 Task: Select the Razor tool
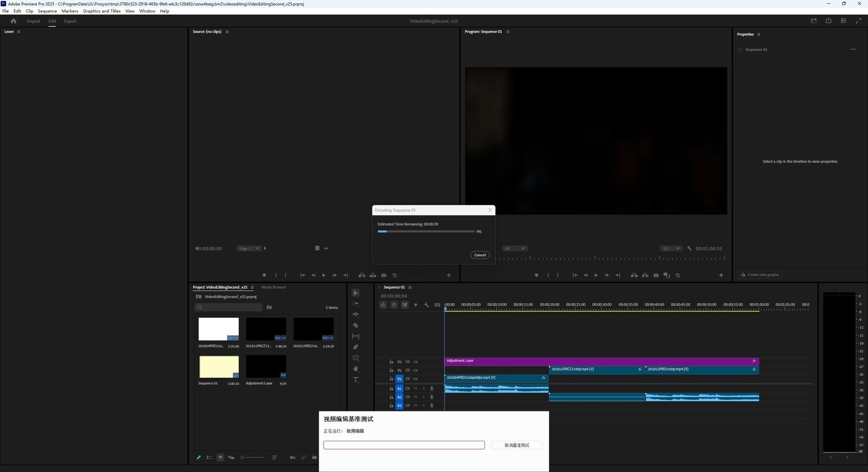pyautogui.click(x=355, y=325)
